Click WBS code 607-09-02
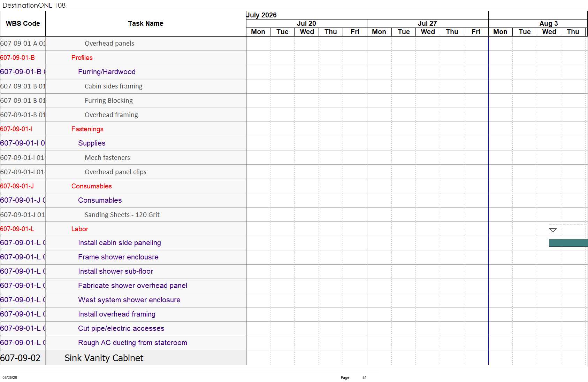This screenshot has width=588, height=382. pyautogui.click(x=21, y=358)
